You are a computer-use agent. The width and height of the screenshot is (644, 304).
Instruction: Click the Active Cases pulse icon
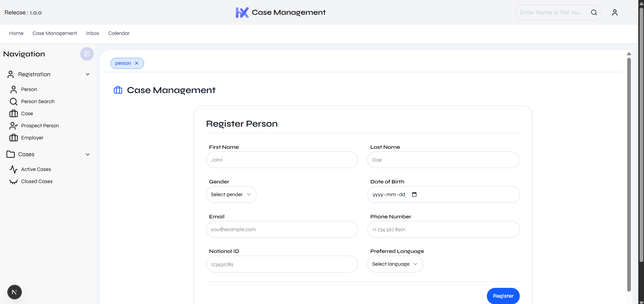point(13,169)
